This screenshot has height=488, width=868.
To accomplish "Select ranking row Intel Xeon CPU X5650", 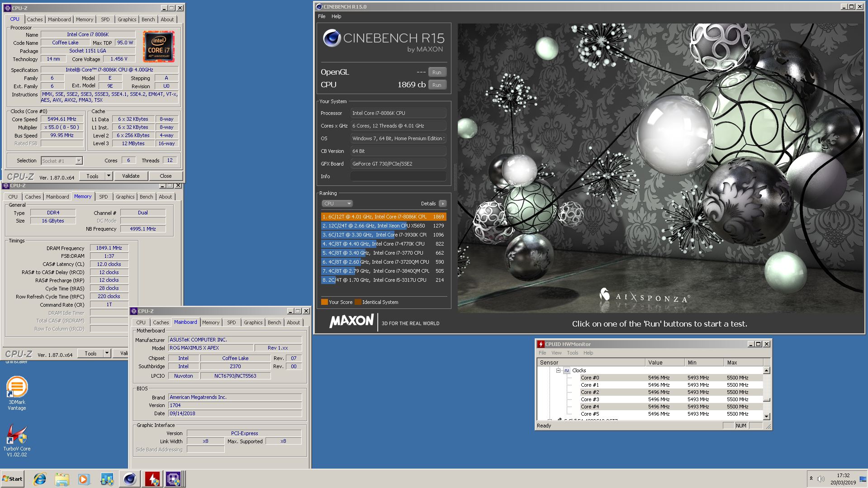I will 384,226.
